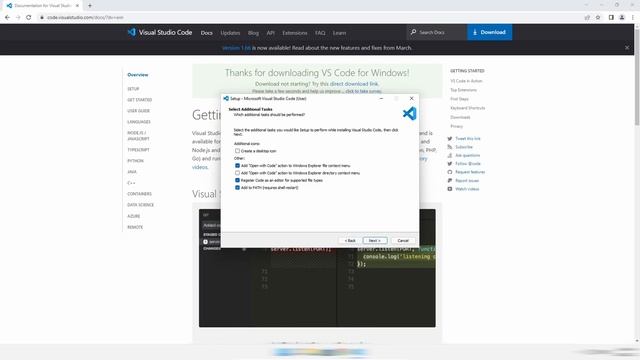Open the Updates nav item

[x=230, y=33]
